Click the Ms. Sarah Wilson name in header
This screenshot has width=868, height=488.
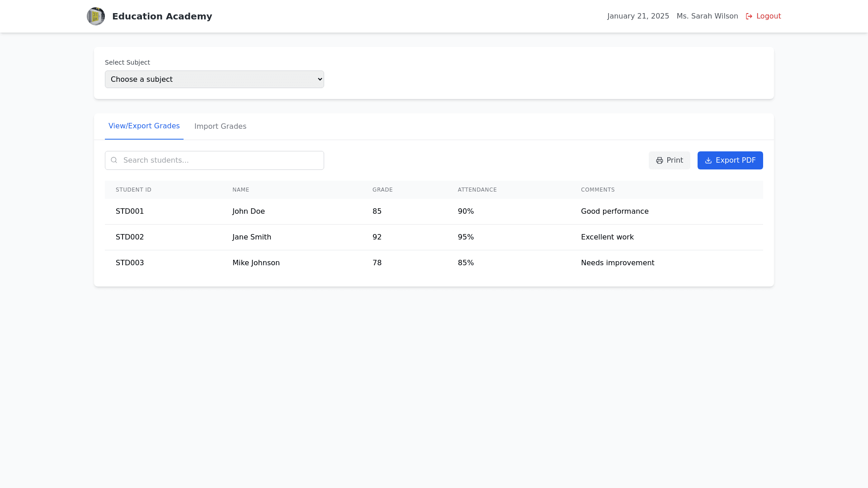707,16
